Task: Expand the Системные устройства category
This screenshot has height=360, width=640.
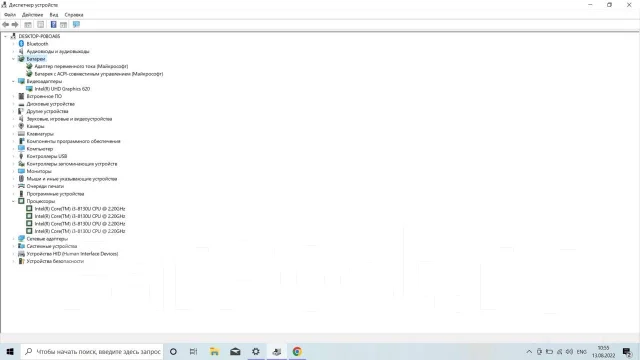Action: point(13,246)
